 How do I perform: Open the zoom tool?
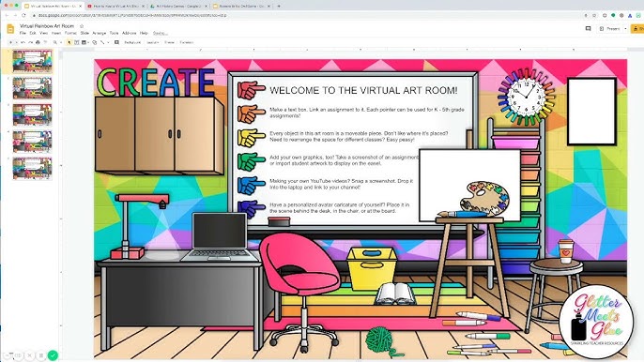[x=55, y=42]
